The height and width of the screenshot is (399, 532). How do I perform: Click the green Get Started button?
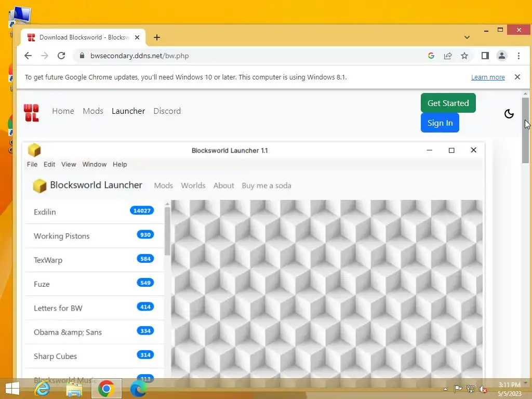pos(448,103)
